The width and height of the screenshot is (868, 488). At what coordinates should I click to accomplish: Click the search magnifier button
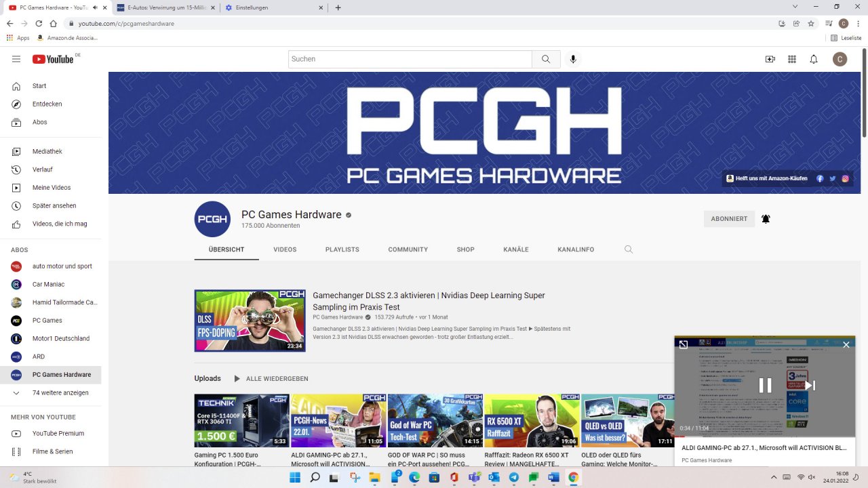(546, 59)
